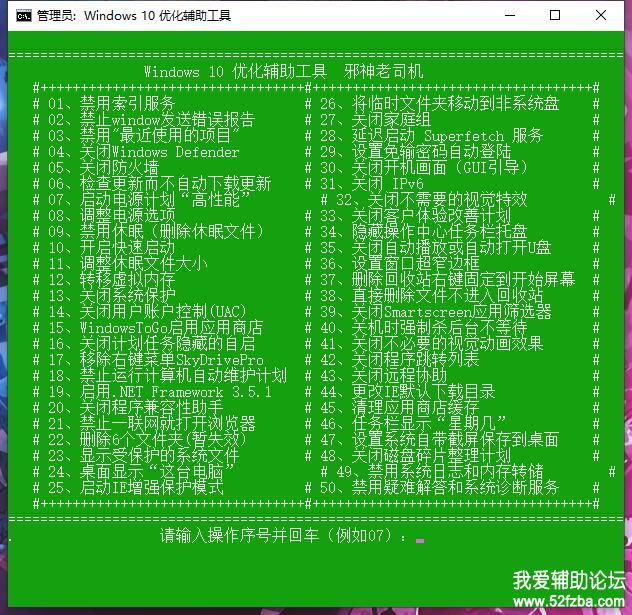Select line 34、隐藏操作中心任务栏托盘
The image size is (632, 615).
(424, 232)
